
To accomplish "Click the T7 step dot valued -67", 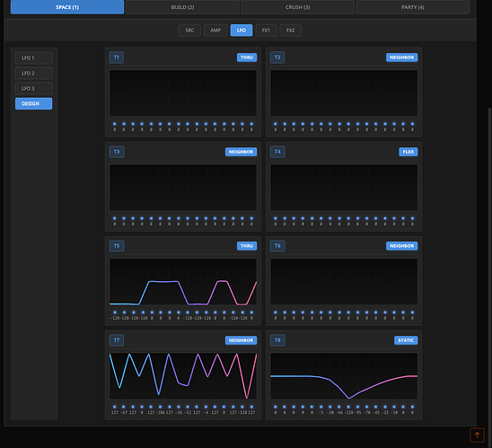I will click(124, 407).
